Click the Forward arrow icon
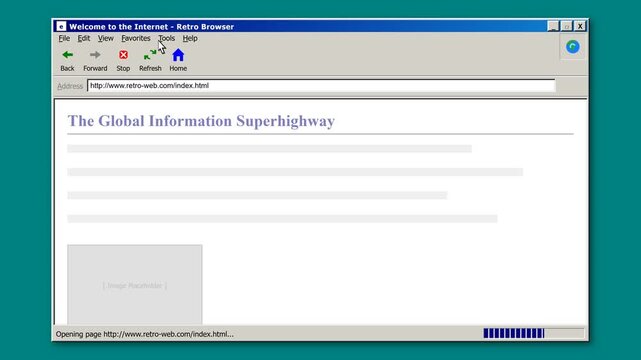The height and width of the screenshot is (360, 641). pyautogui.click(x=95, y=55)
